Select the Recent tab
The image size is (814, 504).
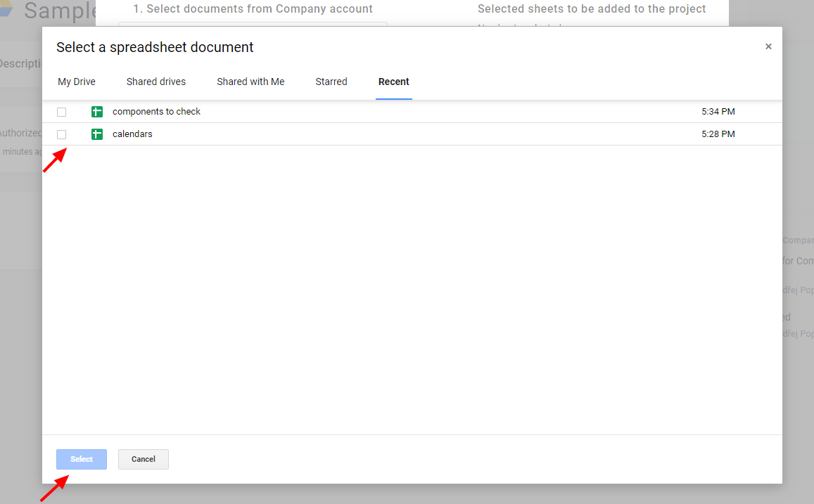[393, 82]
